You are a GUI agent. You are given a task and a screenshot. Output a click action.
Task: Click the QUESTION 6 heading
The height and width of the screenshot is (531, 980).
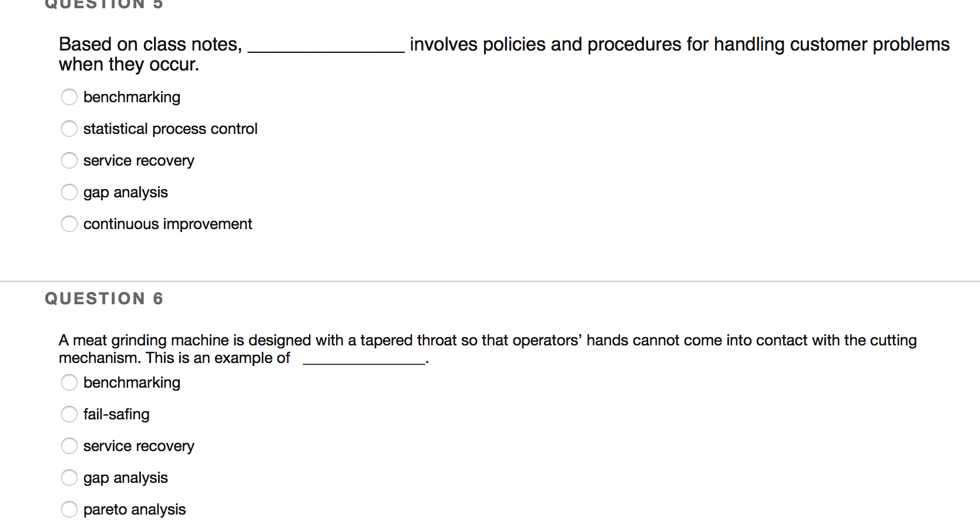(103, 298)
